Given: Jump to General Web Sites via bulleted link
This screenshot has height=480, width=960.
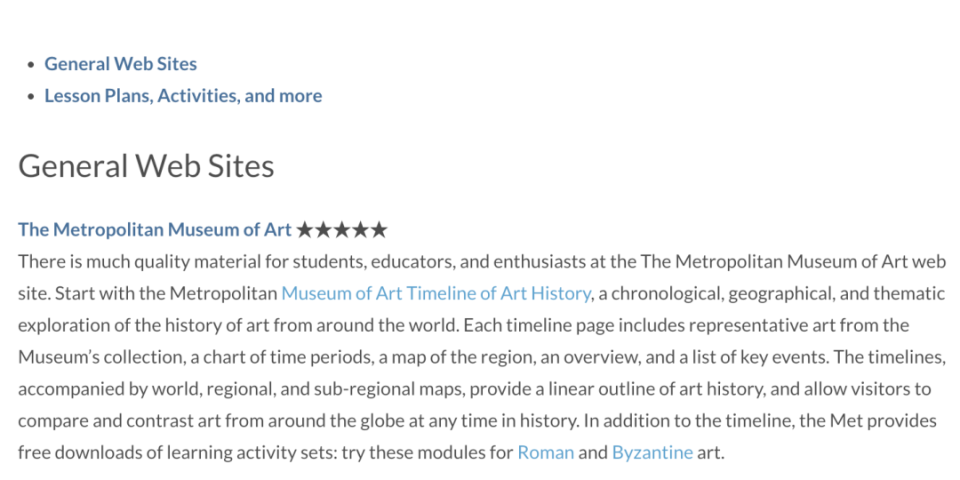Looking at the screenshot, I should 120,64.
